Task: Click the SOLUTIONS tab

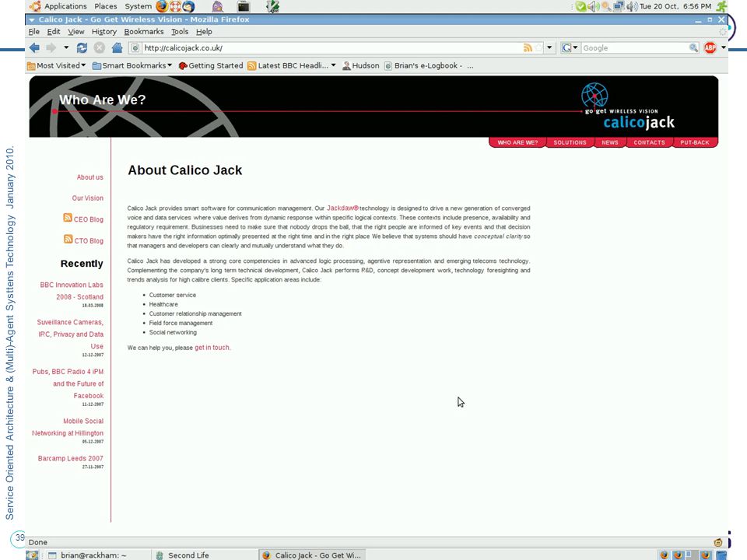Action: (x=570, y=142)
